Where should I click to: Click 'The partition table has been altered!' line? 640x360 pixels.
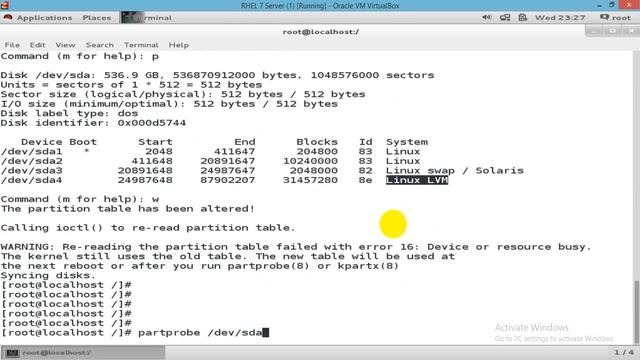coord(128,209)
